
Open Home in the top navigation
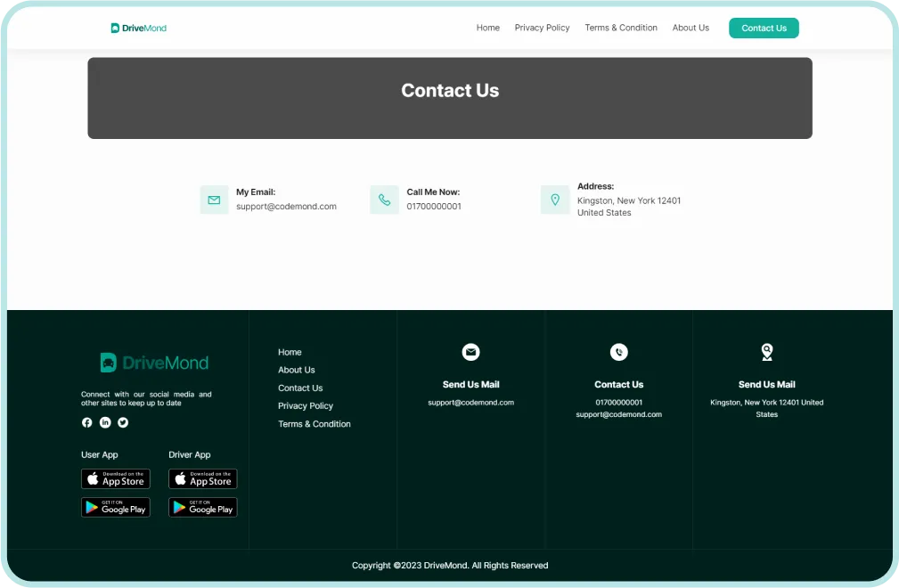pyautogui.click(x=488, y=28)
